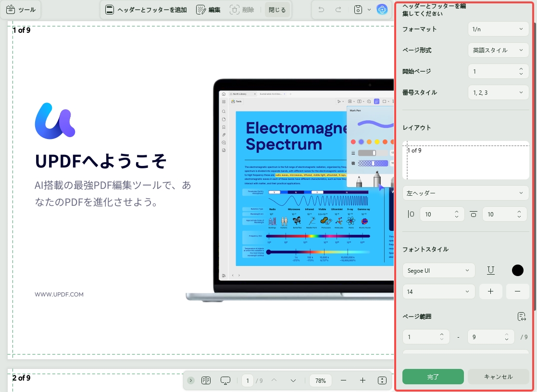Click the zoom percentage field showing 78%
The width and height of the screenshot is (537, 392).
pos(320,380)
